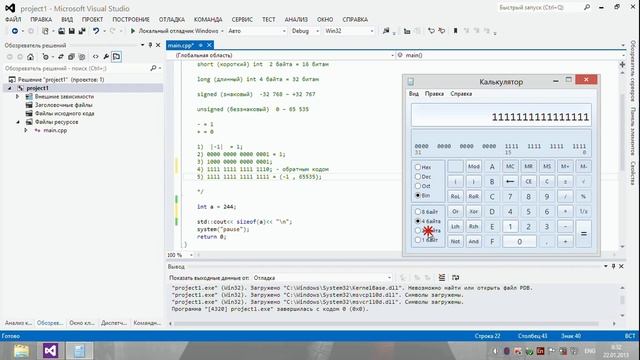The height and width of the screenshot is (360, 640).
Task: Click the Calculator taskbar icon
Action: pos(79,351)
